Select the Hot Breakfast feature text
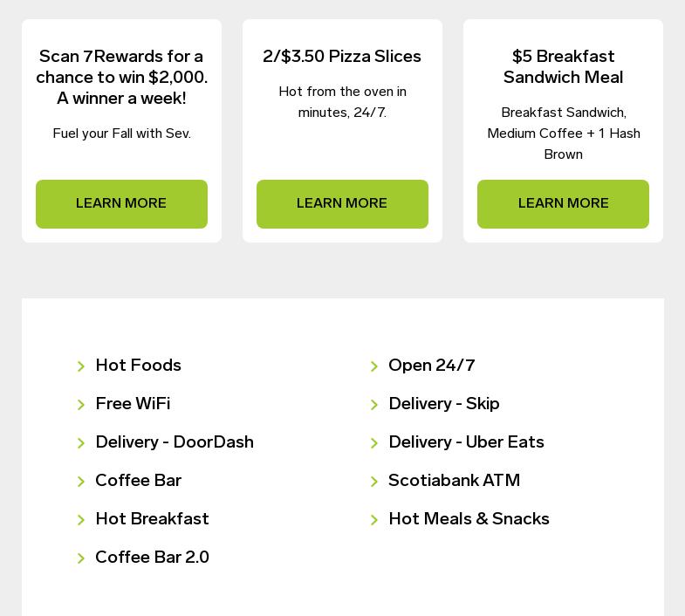Screen dimensions: 685x616 152,519
